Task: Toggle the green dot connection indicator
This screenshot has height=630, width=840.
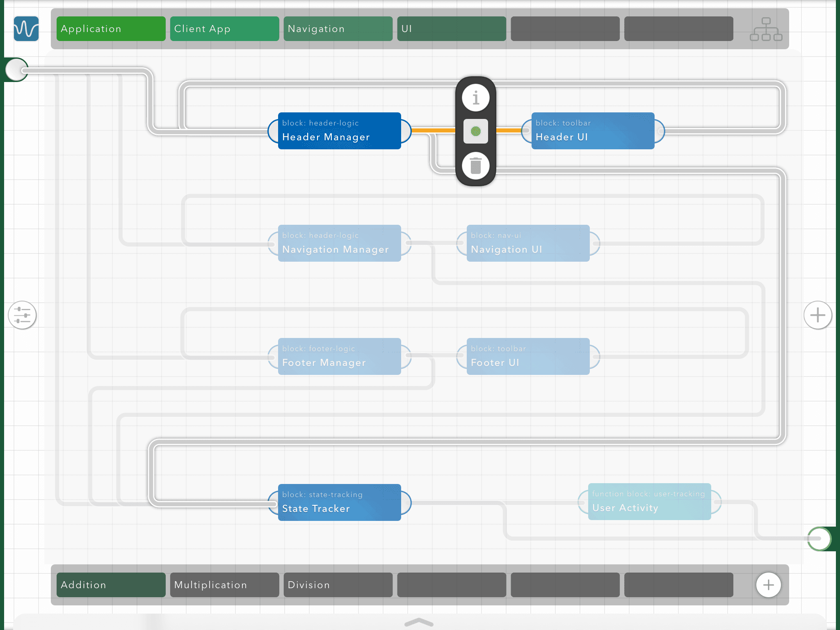Action: pyautogui.click(x=475, y=131)
